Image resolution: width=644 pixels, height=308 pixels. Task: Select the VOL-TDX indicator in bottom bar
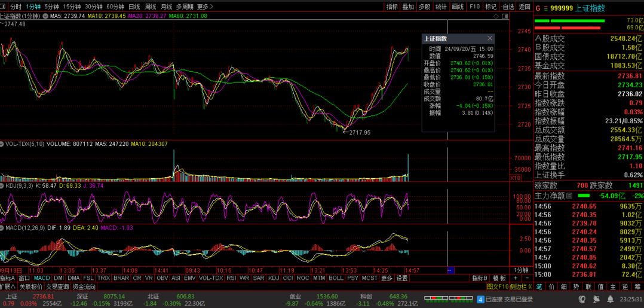point(211,278)
